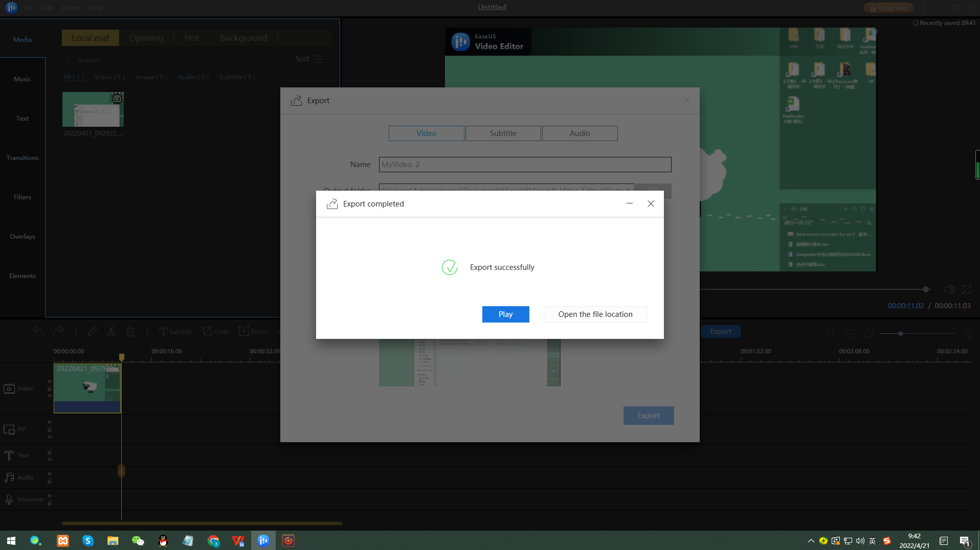Filter media by Image ( 0 )
Screen dimensions: 980x550
point(151,77)
